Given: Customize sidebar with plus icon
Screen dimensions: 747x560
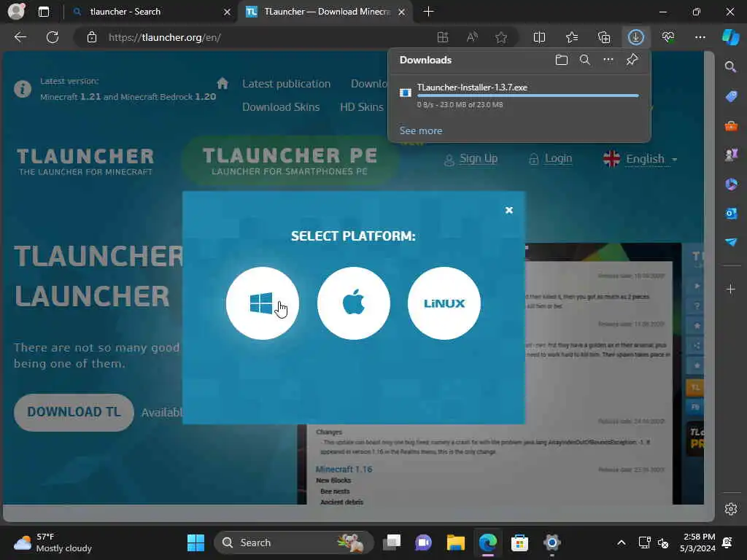Looking at the screenshot, I should click(731, 289).
